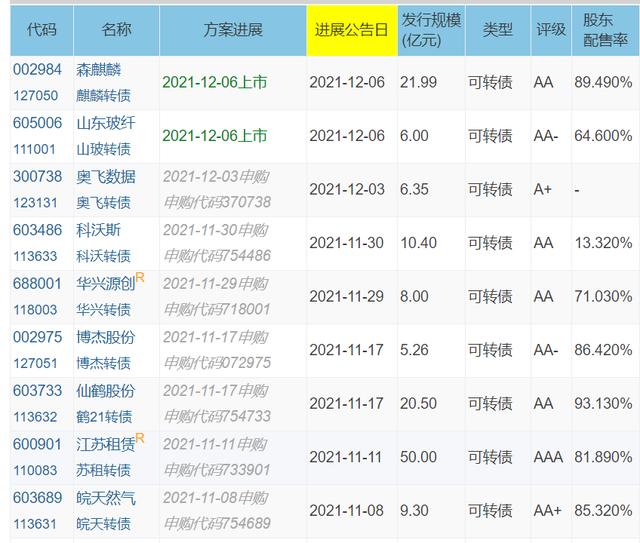Open 森麒麟 stock name link

(98, 69)
